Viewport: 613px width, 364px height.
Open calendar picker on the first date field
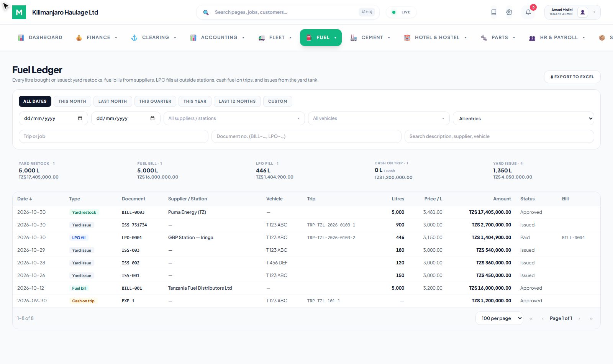(x=80, y=118)
